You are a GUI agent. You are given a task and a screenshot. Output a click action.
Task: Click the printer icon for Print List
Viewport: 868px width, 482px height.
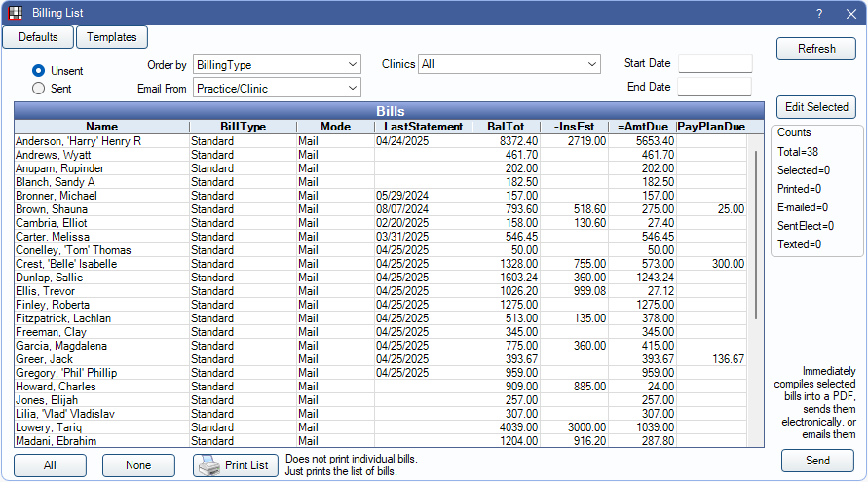(208, 465)
